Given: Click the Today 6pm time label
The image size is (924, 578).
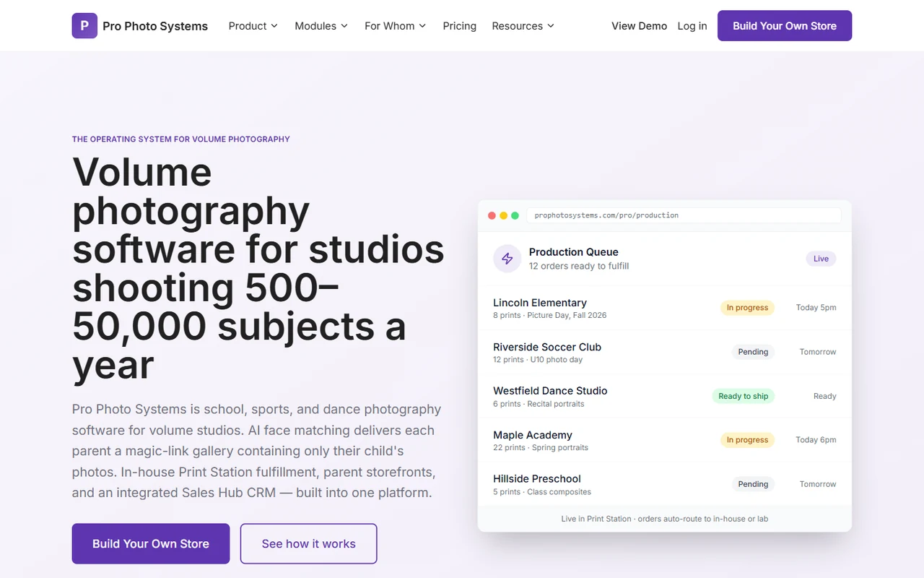Looking at the screenshot, I should pyautogui.click(x=816, y=440).
